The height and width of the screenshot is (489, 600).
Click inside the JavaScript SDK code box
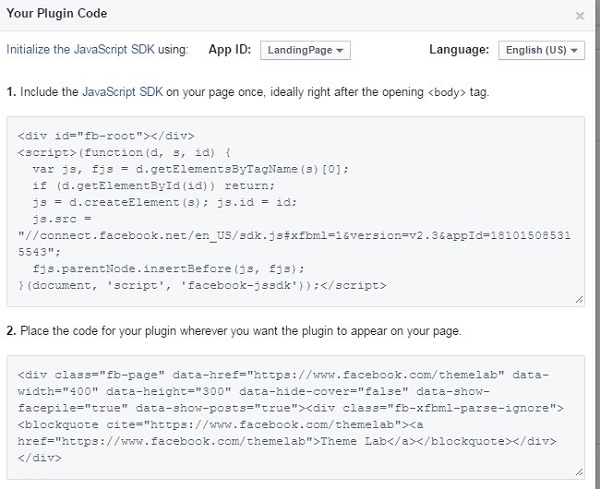tap(295, 211)
